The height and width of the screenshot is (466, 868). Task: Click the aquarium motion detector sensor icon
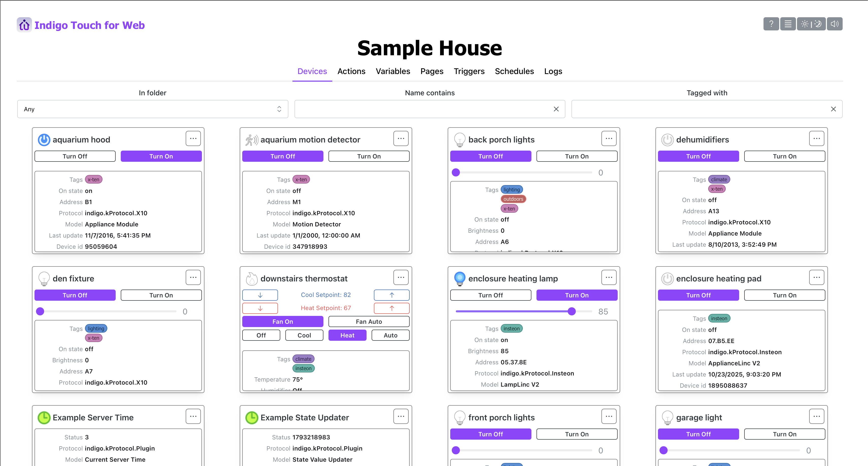coord(252,140)
